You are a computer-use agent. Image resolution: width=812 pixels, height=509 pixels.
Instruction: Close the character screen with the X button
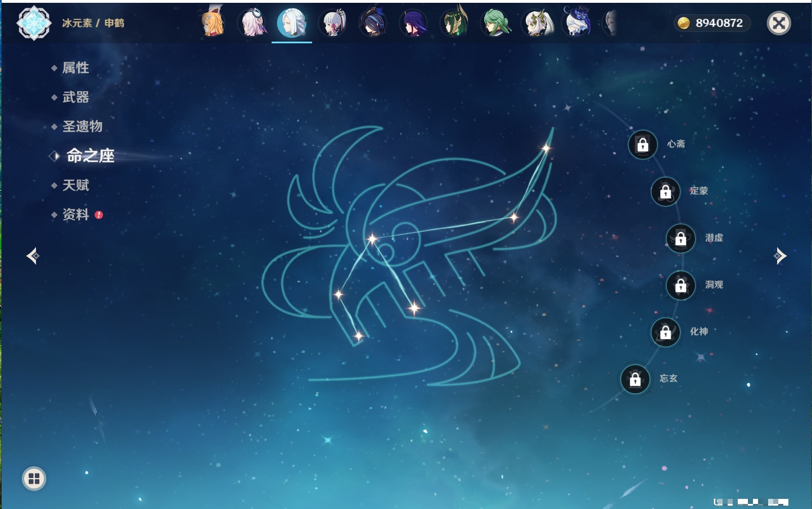[779, 23]
